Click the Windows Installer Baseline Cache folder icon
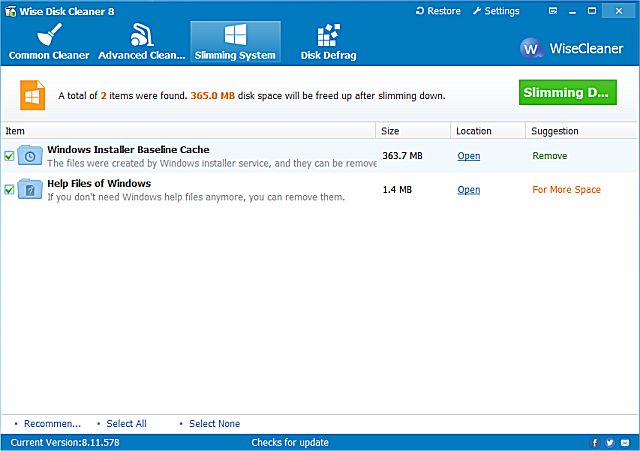The image size is (640, 451). pos(30,155)
